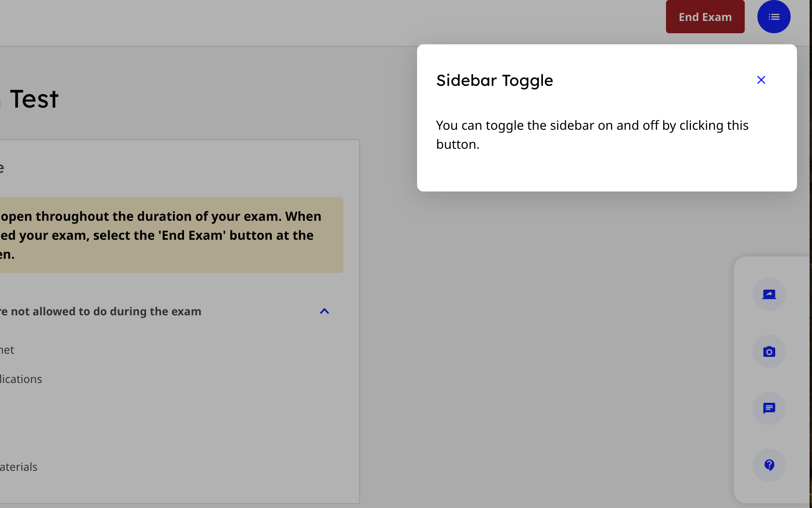The height and width of the screenshot is (508, 812).
Task: Toggle the sidebar with the list icon button
Action: pos(774,17)
